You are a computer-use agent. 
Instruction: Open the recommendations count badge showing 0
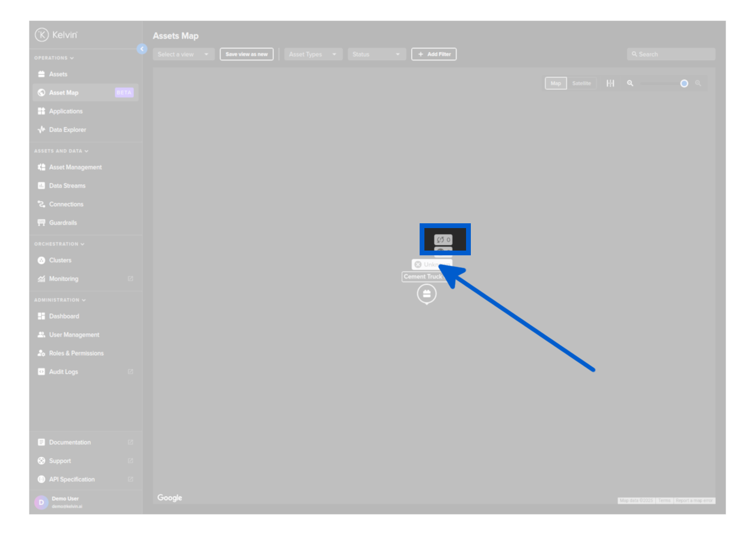pos(443,240)
